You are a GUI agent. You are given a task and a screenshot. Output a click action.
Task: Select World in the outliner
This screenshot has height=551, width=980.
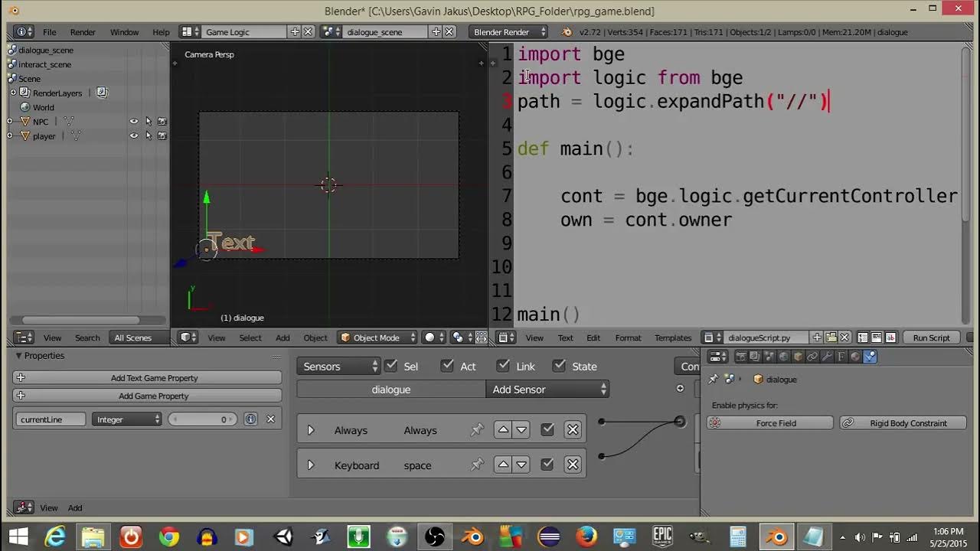pyautogui.click(x=43, y=107)
